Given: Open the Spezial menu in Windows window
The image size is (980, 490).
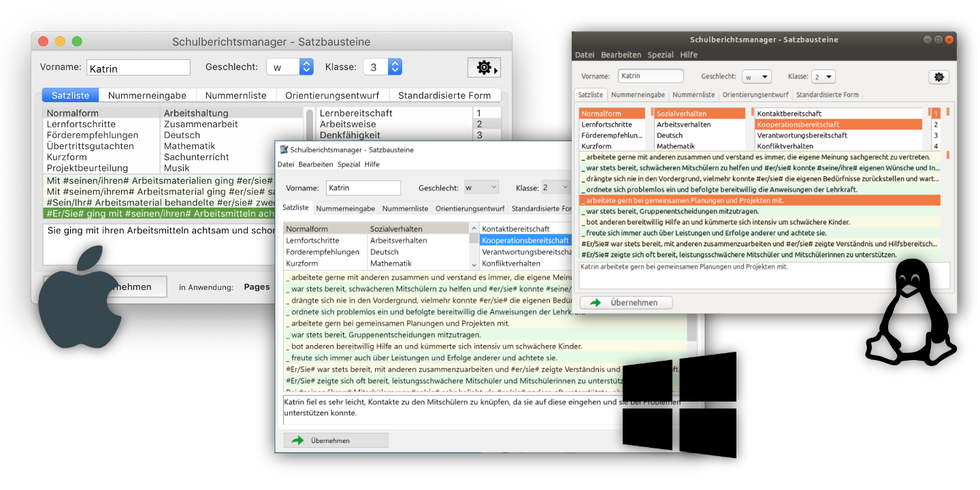Looking at the screenshot, I should tap(348, 165).
